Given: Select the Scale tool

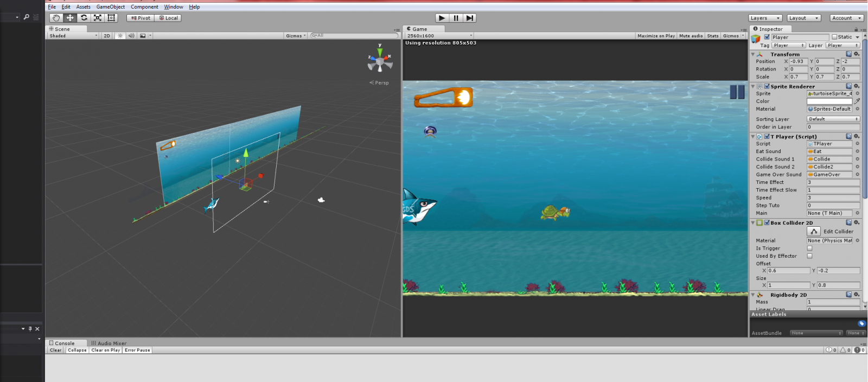Looking at the screenshot, I should pyautogui.click(x=98, y=18).
